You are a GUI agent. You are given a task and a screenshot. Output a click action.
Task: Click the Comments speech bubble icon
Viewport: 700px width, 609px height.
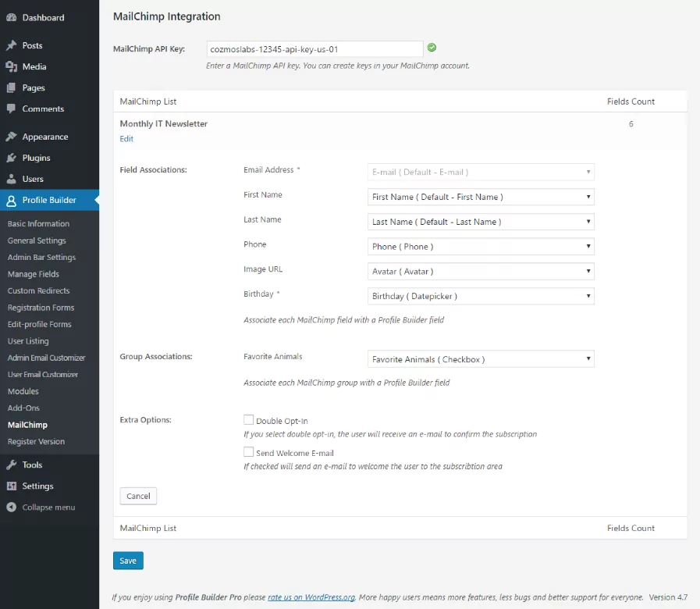[12, 109]
